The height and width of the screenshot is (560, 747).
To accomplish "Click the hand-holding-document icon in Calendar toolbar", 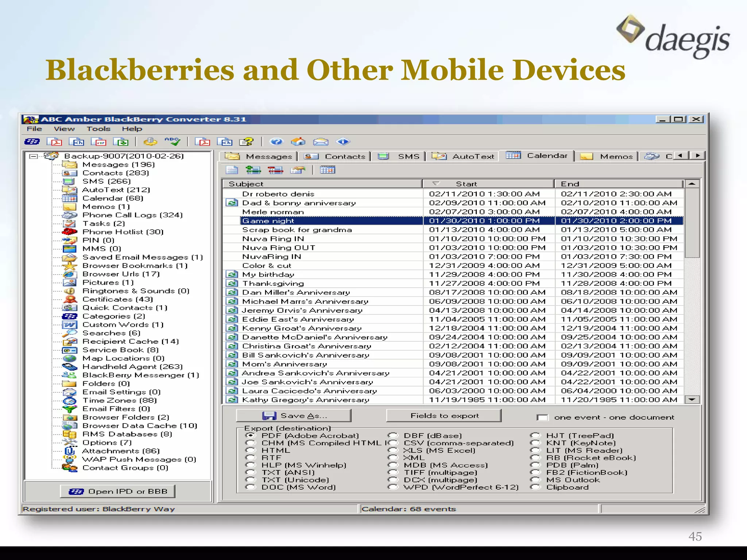I will pos(298,170).
